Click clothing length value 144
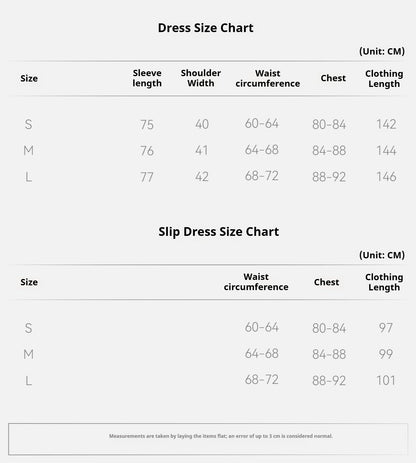 pos(386,151)
